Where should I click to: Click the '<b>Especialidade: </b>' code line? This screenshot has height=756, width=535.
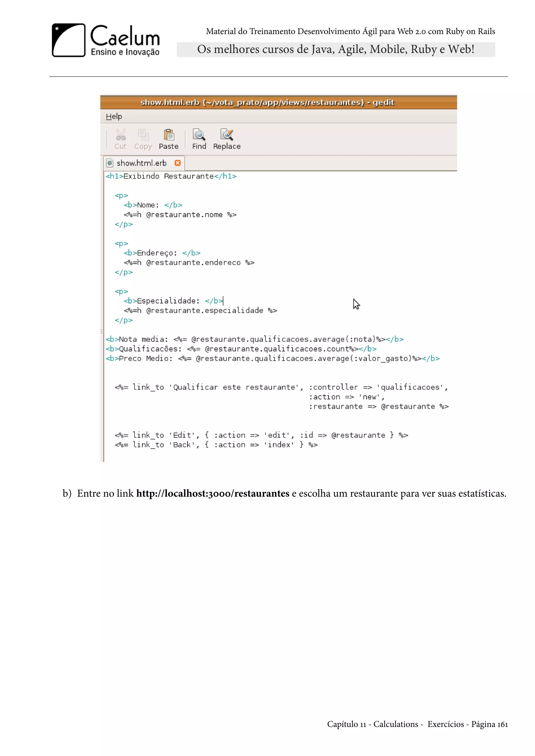tap(173, 301)
